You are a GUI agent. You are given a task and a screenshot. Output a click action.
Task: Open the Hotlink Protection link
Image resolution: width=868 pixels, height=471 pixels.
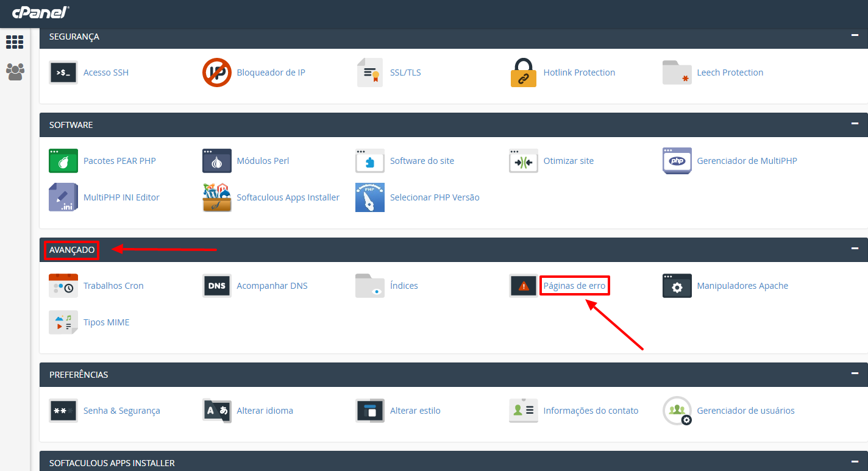[x=579, y=73]
